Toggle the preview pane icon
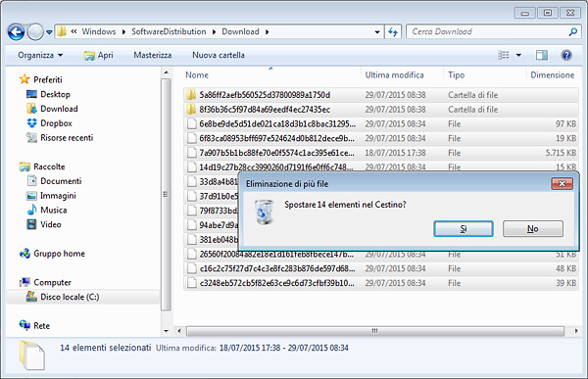The image size is (588, 379). [x=542, y=55]
